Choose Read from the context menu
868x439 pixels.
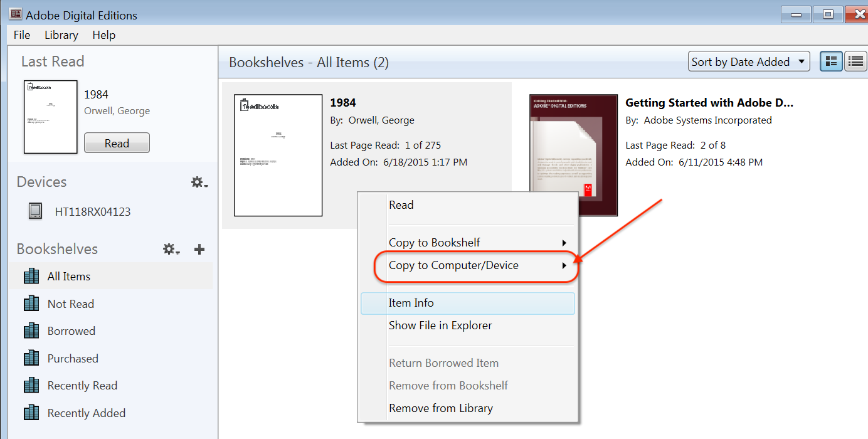click(x=467, y=205)
